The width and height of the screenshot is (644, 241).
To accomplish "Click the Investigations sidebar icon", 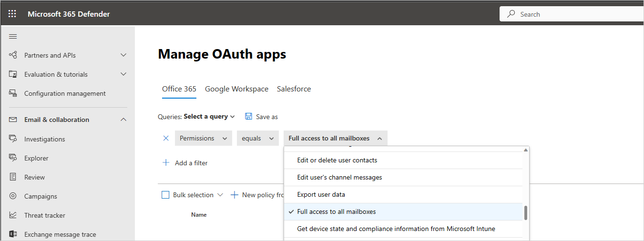I will pyautogui.click(x=13, y=139).
